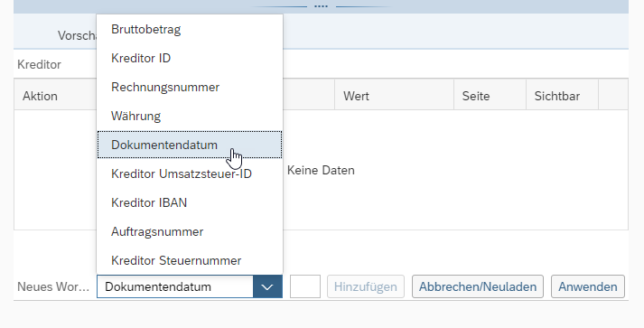Select Kreditor IBAN from the list
The image size is (644, 328).
coord(190,202)
